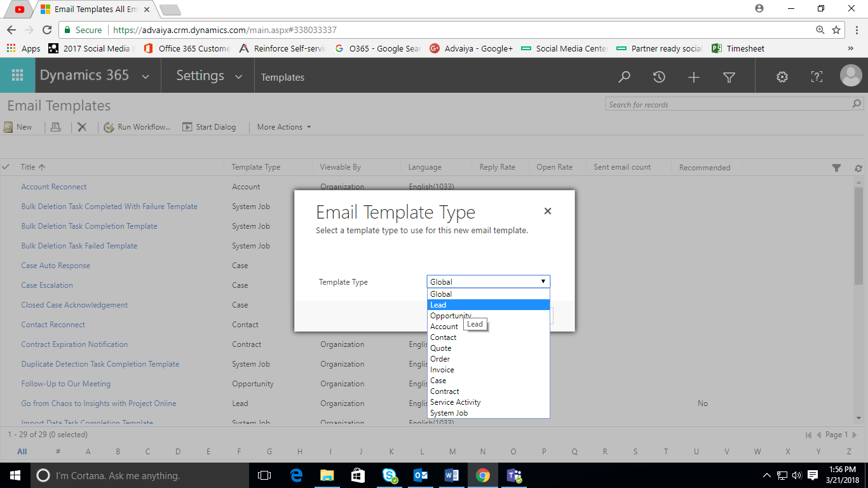Sort by Template Type column header
868x488 pixels.
(255, 167)
